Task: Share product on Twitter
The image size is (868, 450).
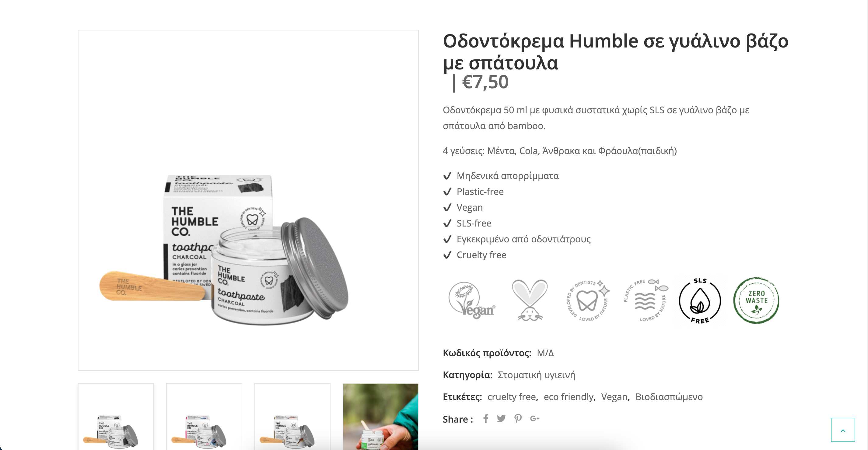Action: (501, 419)
